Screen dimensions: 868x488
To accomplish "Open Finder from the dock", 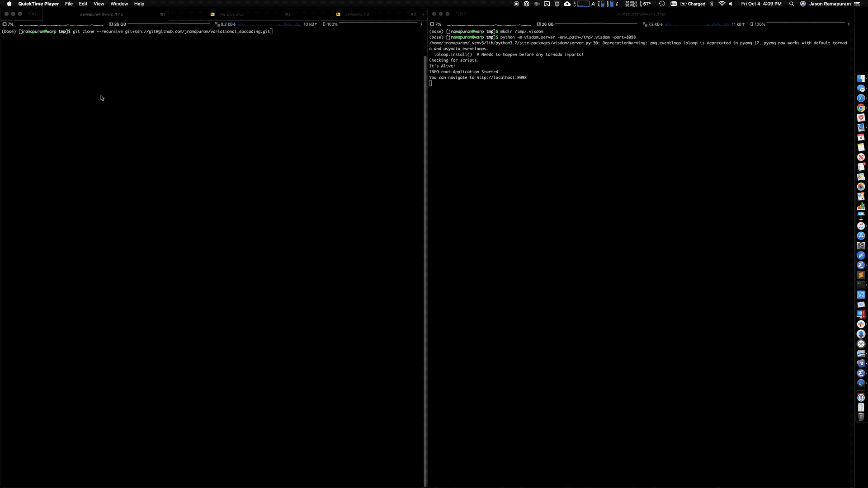I will [861, 79].
